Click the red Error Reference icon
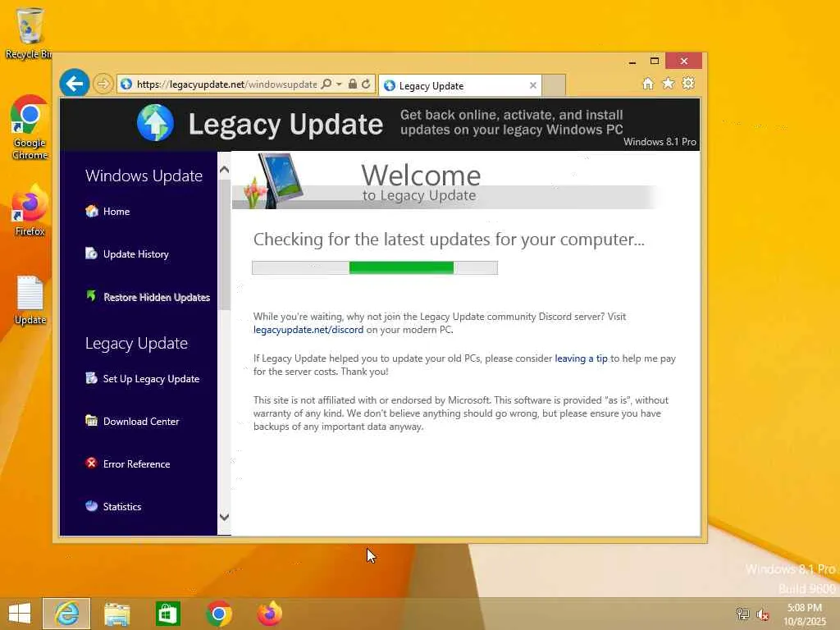 (x=92, y=463)
